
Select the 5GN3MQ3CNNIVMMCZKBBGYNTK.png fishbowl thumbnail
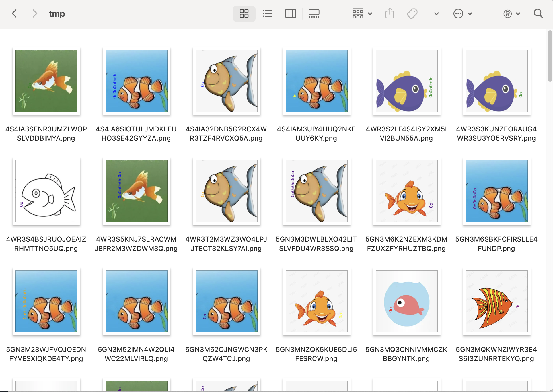[x=407, y=301]
